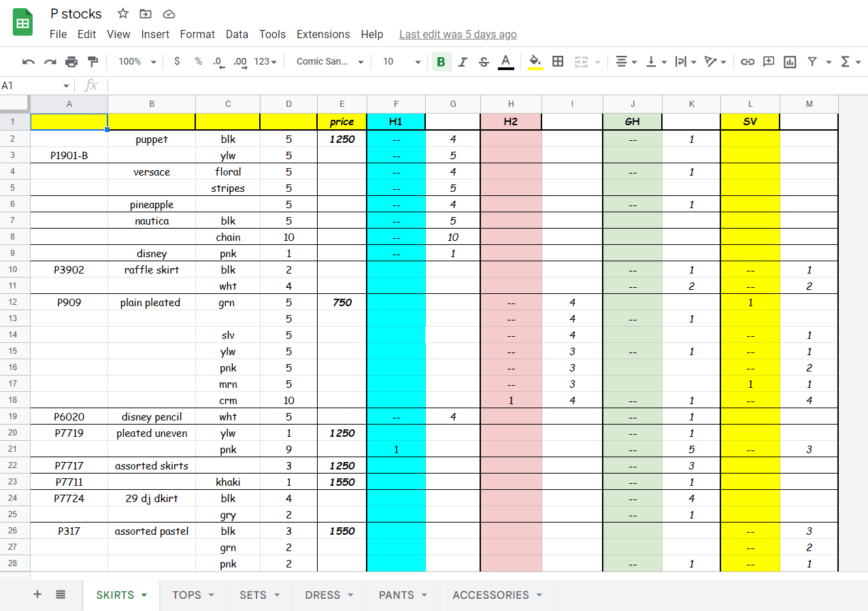Image resolution: width=868 pixels, height=611 pixels.
Task: Open the Last edit history link
Action: point(458,34)
